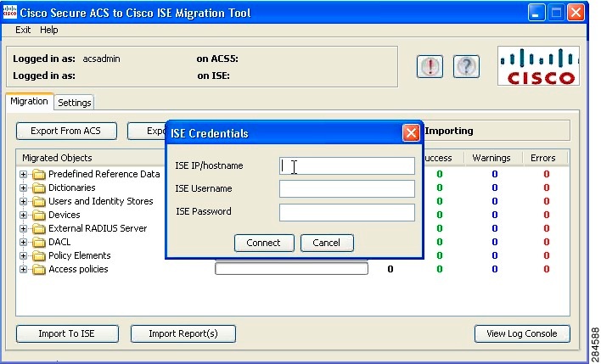Open help via question mark icon
Image resolution: width=601 pixels, height=364 pixels.
pos(466,67)
